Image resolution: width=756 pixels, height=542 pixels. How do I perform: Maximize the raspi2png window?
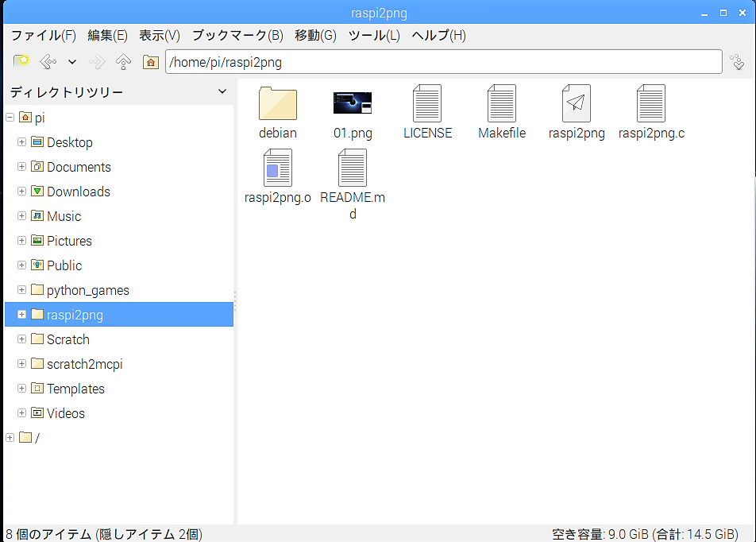(x=723, y=13)
